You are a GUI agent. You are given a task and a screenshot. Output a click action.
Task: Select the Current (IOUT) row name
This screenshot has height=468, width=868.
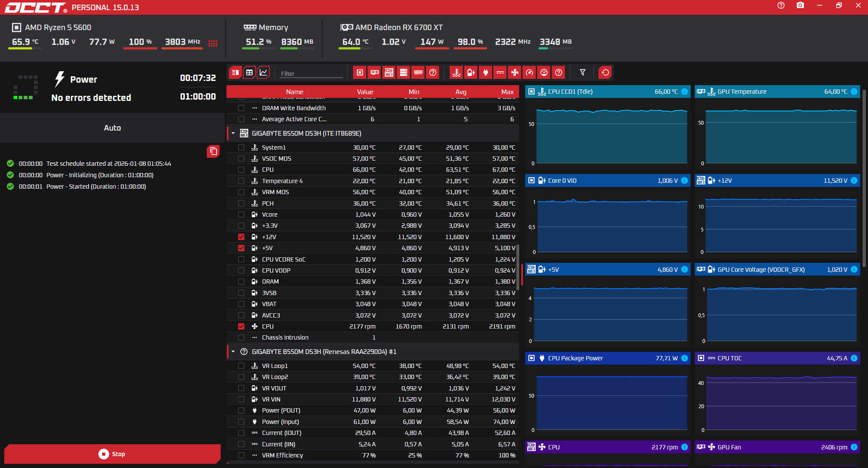pyautogui.click(x=281, y=433)
